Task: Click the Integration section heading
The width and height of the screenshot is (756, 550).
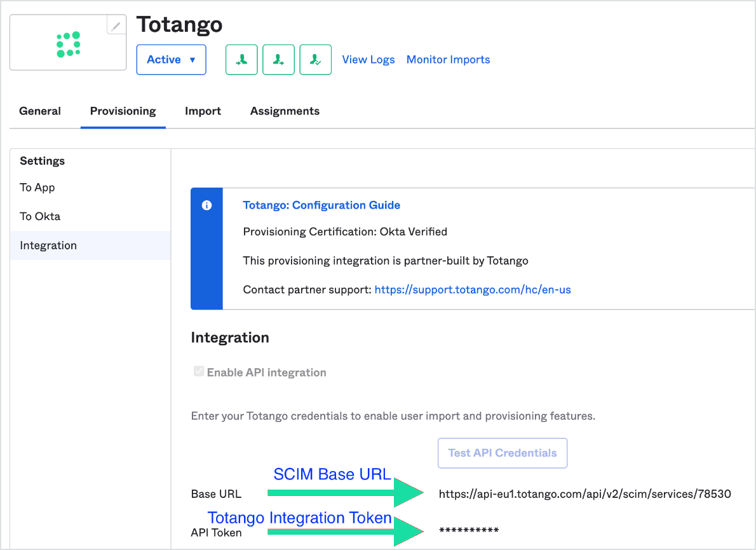Action: coord(230,338)
